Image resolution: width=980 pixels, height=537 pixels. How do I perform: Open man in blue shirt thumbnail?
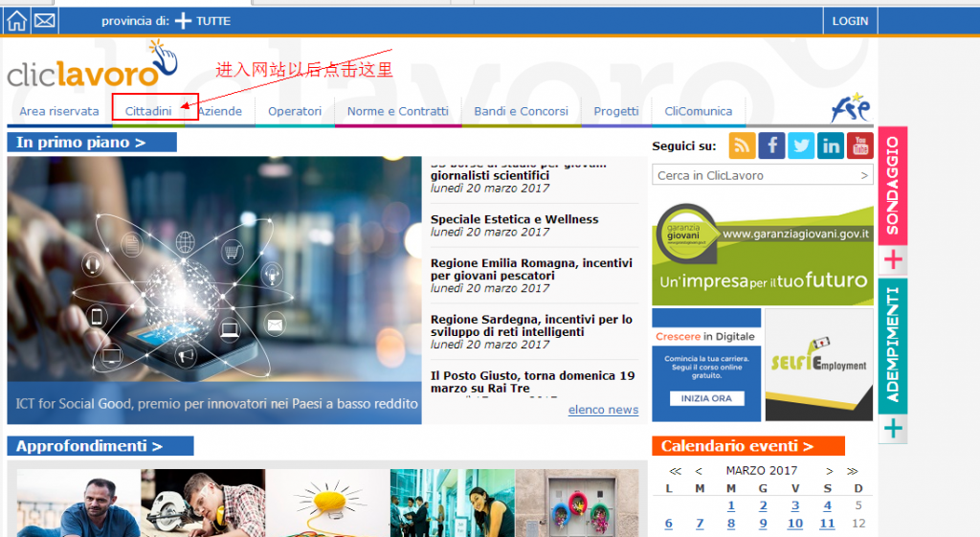[78, 503]
